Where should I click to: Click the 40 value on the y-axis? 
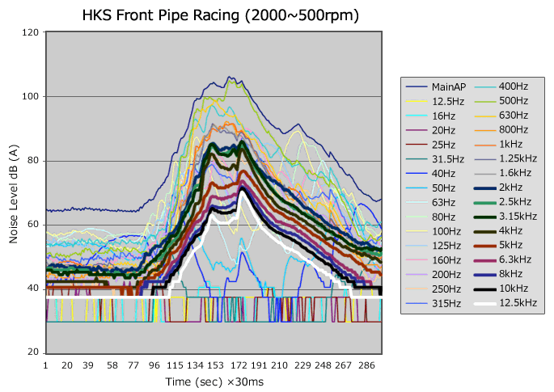point(33,288)
